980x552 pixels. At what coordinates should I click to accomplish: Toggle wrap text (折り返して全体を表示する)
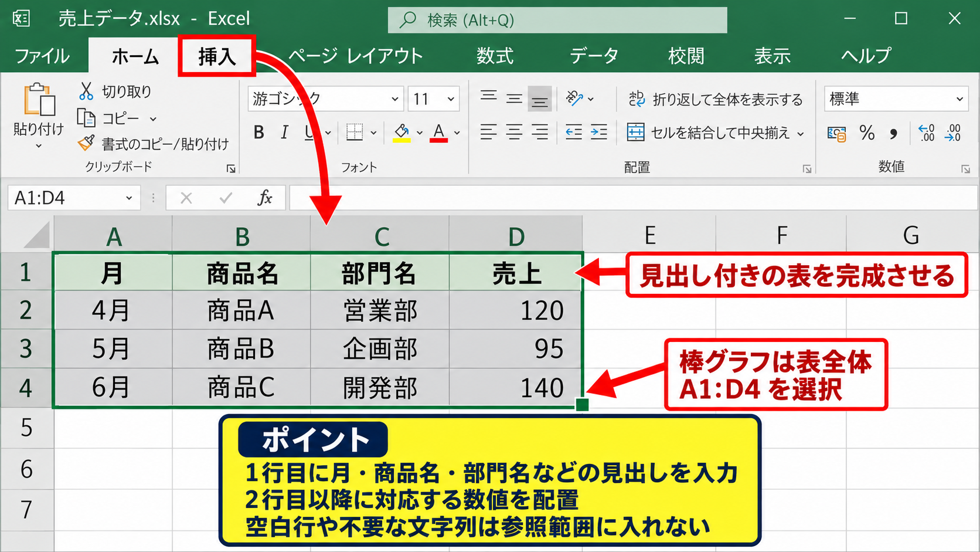point(716,99)
